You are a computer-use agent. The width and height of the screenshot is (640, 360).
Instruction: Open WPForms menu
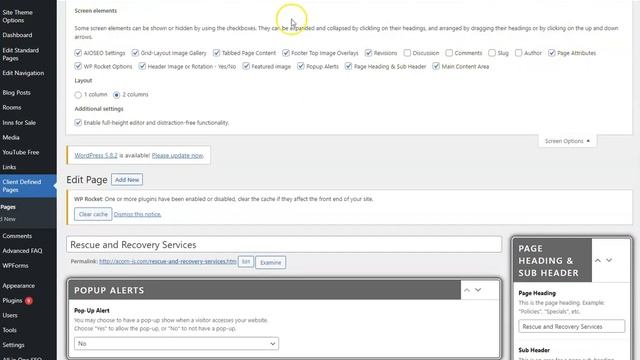15,266
